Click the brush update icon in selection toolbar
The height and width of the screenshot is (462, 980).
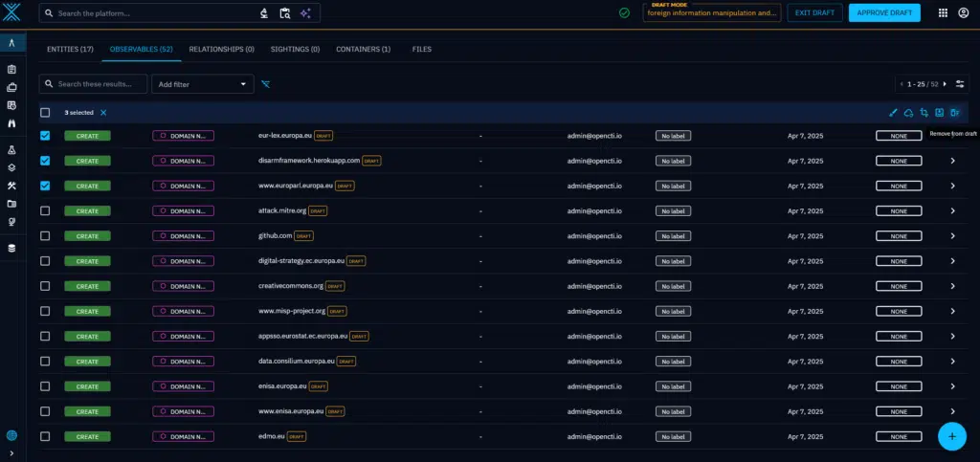(x=893, y=113)
